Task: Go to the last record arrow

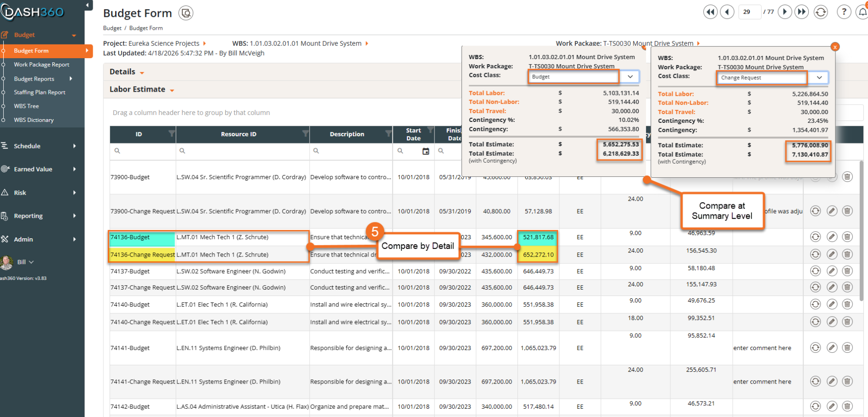Action: click(x=801, y=12)
